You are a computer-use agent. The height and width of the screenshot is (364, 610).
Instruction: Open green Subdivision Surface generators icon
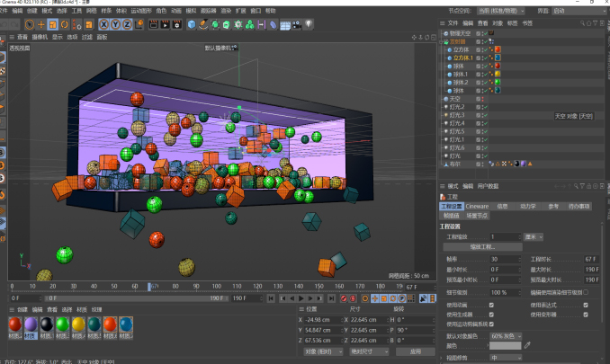pos(215,25)
